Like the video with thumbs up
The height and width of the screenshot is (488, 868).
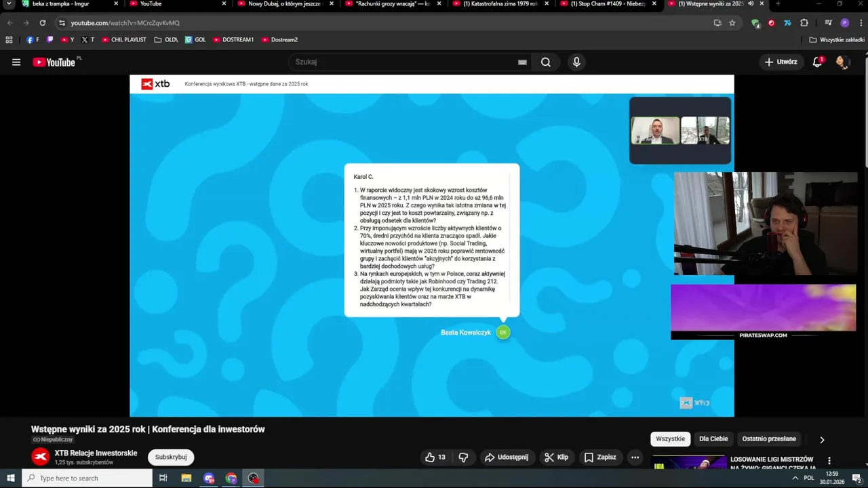point(435,457)
